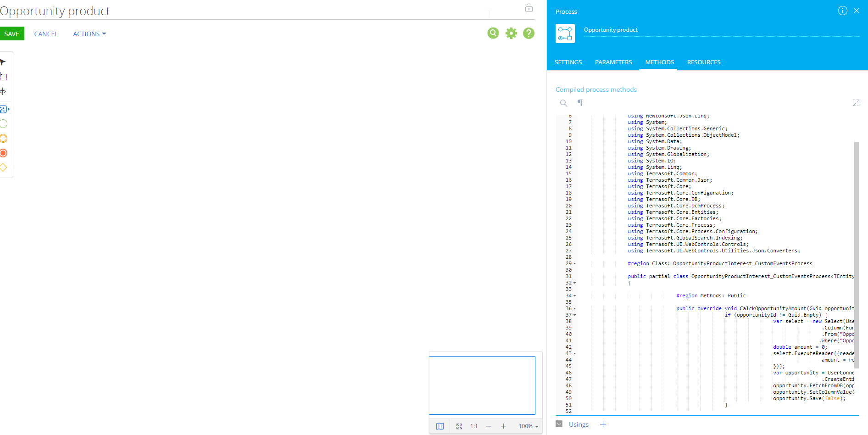Fold ExecuteReader block at line 43

574,354
